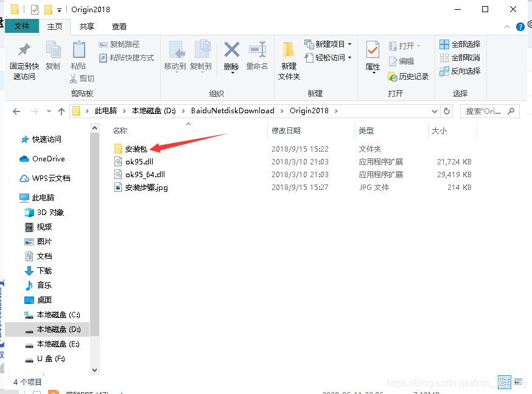Click 本地磁盘 (D:) in the address breadcrumb

tap(153, 111)
